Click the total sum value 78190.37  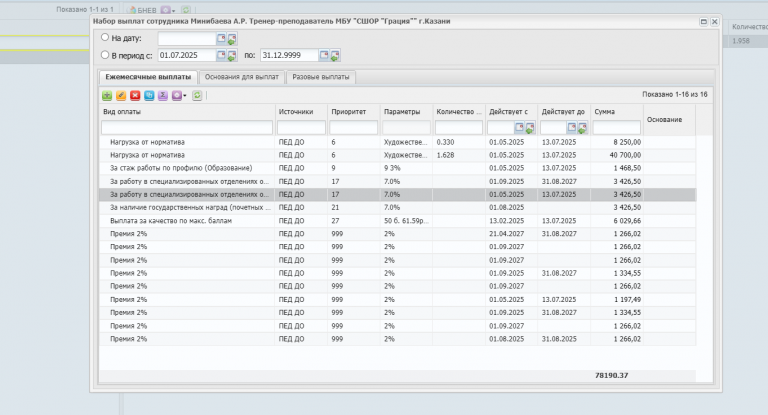611,376
